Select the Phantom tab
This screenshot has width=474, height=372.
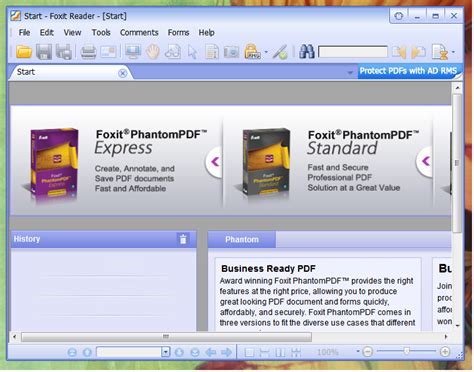[242, 239]
